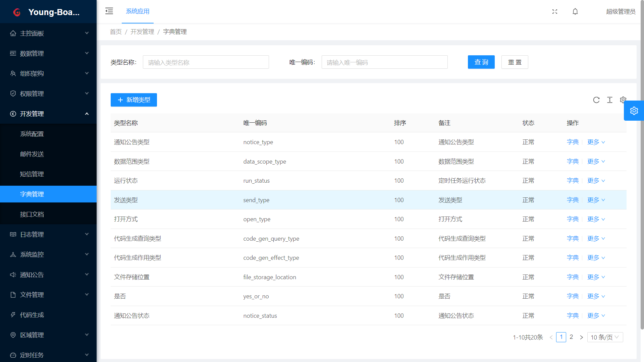Open the notification bell
This screenshot has height=362, width=644.
pos(575,12)
